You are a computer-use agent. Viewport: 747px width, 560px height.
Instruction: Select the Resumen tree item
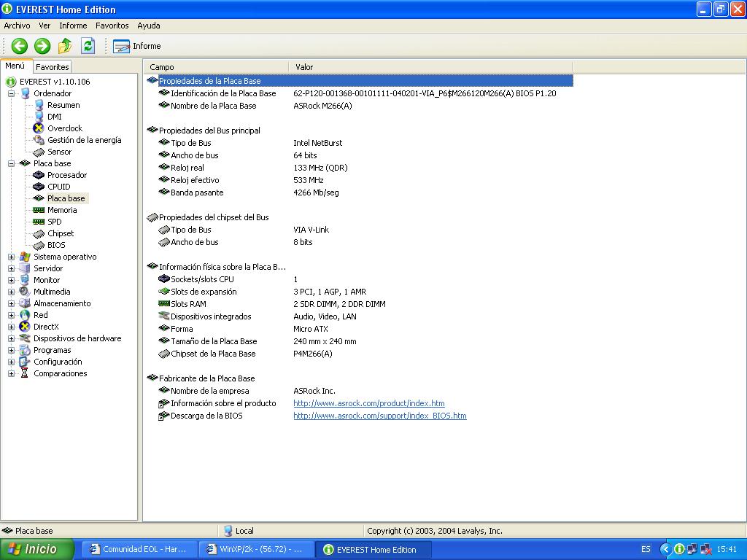tap(63, 105)
